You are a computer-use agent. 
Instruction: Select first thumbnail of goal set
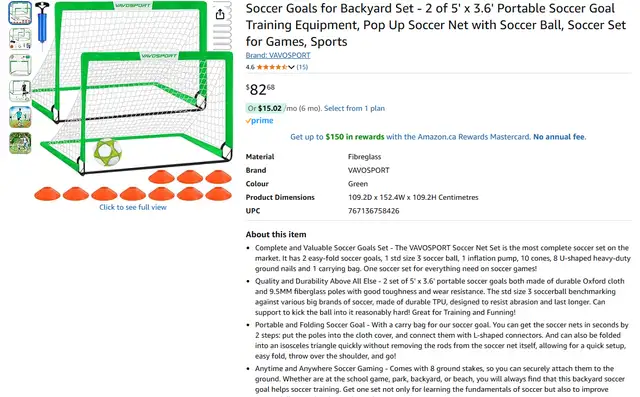[20, 13]
